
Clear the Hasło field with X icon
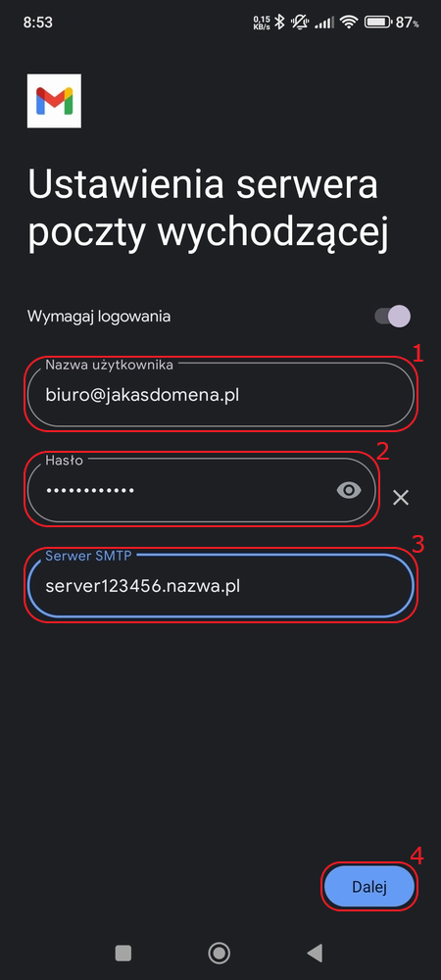(401, 498)
